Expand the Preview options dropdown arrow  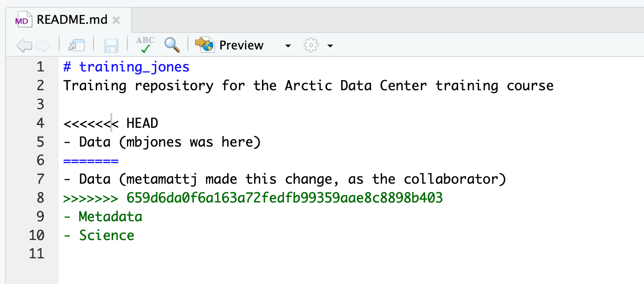[288, 45]
